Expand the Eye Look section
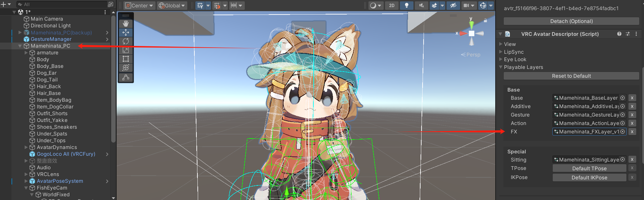Viewport: 644px width, 200px height. tap(501, 59)
